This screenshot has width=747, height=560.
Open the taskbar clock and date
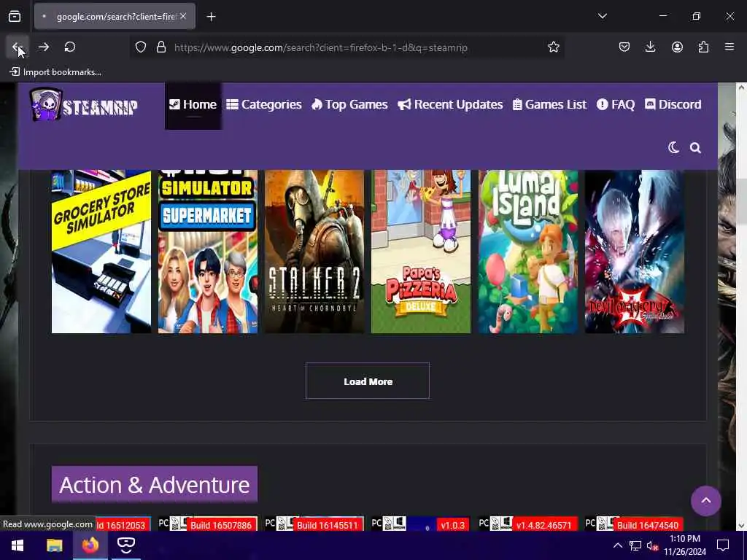pos(685,545)
